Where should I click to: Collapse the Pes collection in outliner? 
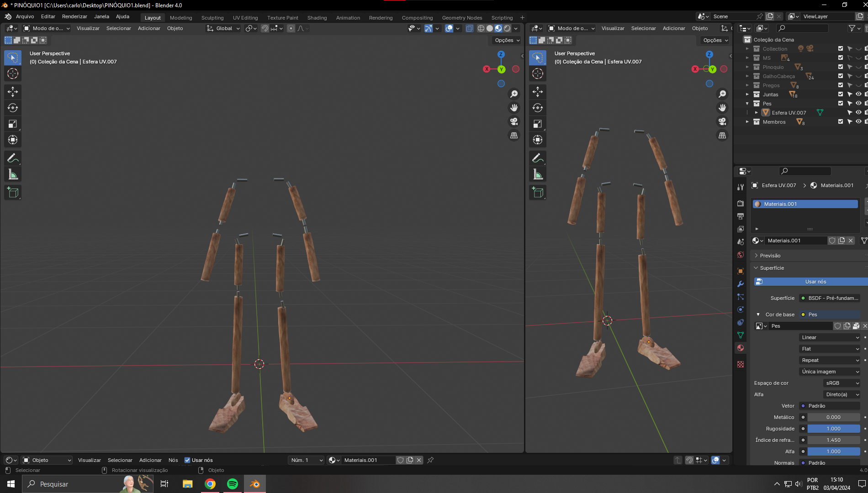[747, 104]
